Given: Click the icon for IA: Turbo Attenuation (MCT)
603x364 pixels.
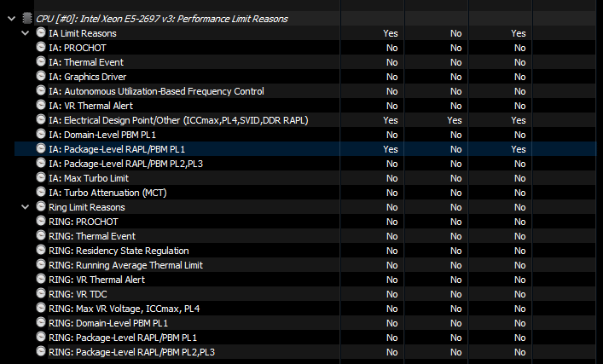Looking at the screenshot, I should point(41,192).
